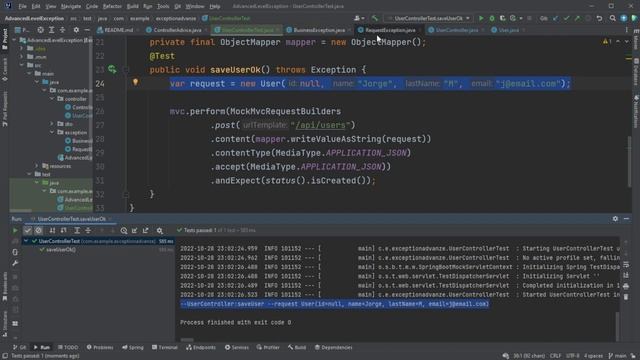Open the Problems tool window button
The height and width of the screenshot is (360, 640).
coord(100,347)
